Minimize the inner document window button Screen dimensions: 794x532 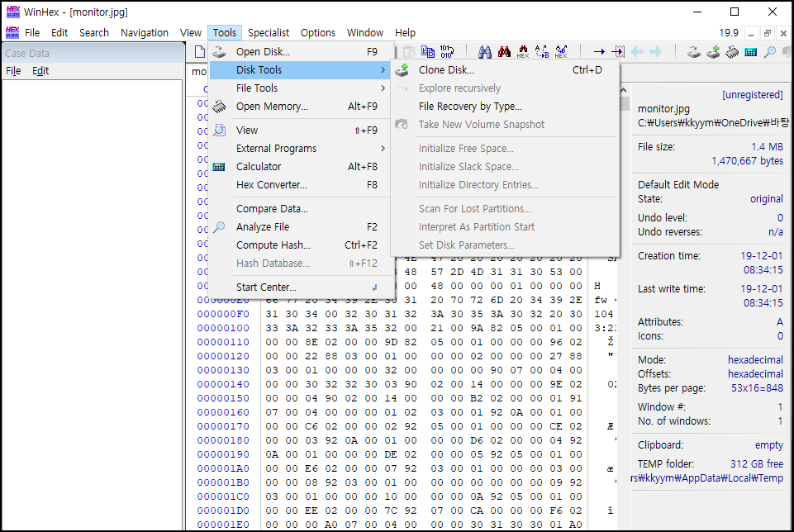pos(751,33)
